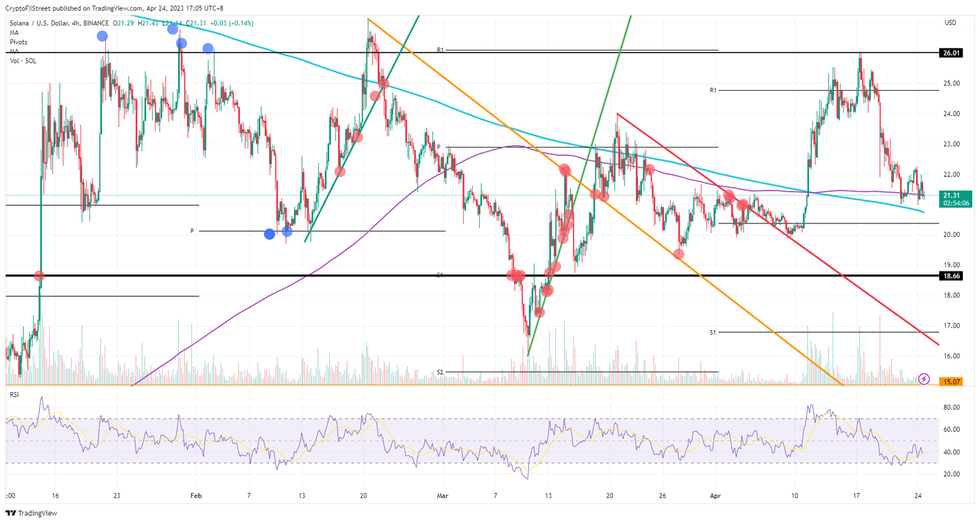
Task: Click the 19.00 price axis tick
Action: [x=952, y=265]
